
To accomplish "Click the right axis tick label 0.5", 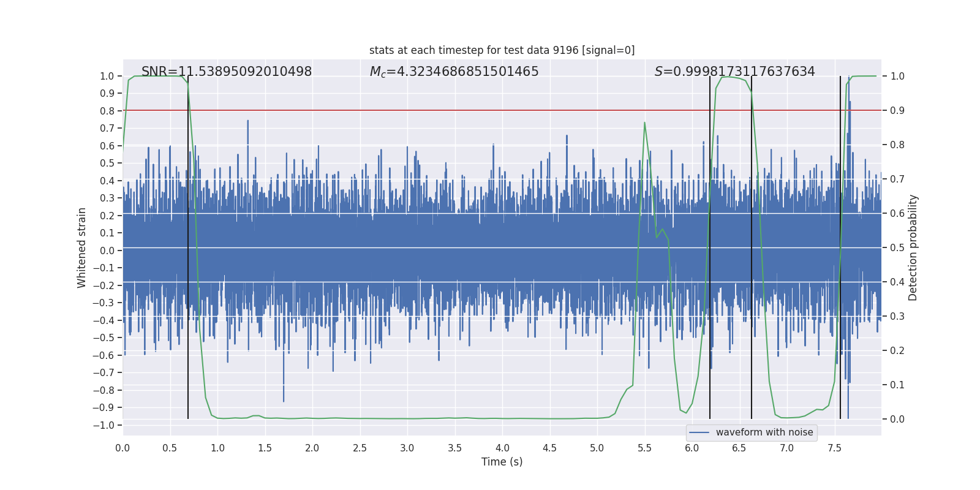I will click(x=897, y=247).
